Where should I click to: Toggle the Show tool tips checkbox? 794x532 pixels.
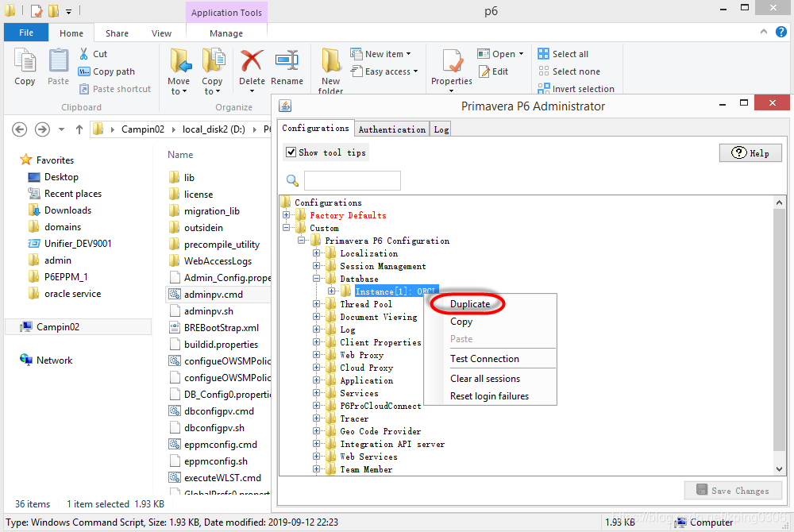(291, 152)
